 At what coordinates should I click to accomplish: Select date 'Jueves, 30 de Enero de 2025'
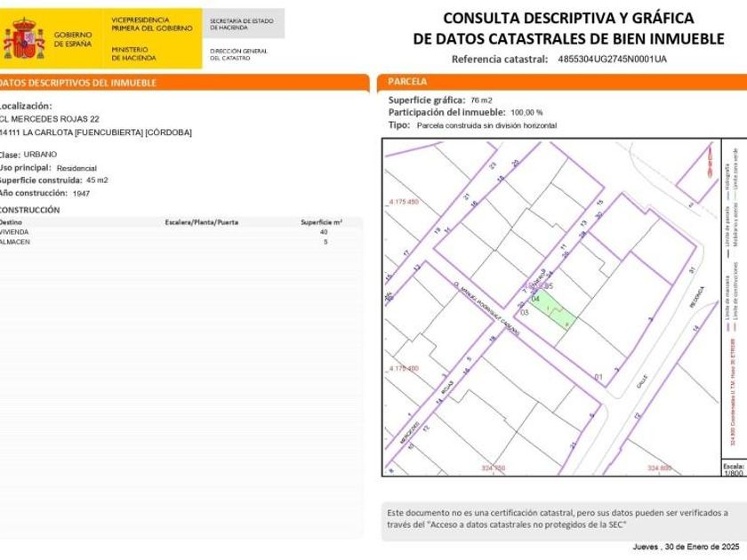point(686,547)
